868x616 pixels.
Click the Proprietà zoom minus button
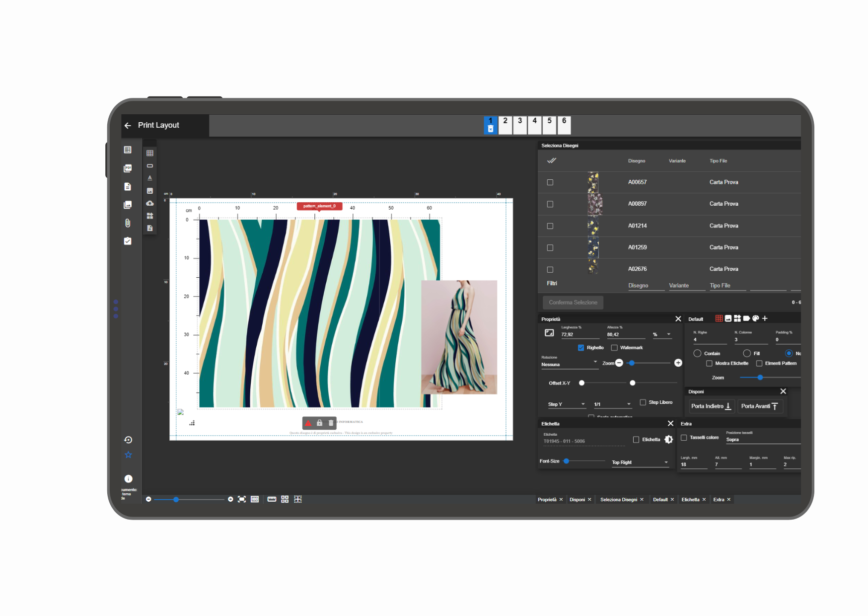click(619, 363)
